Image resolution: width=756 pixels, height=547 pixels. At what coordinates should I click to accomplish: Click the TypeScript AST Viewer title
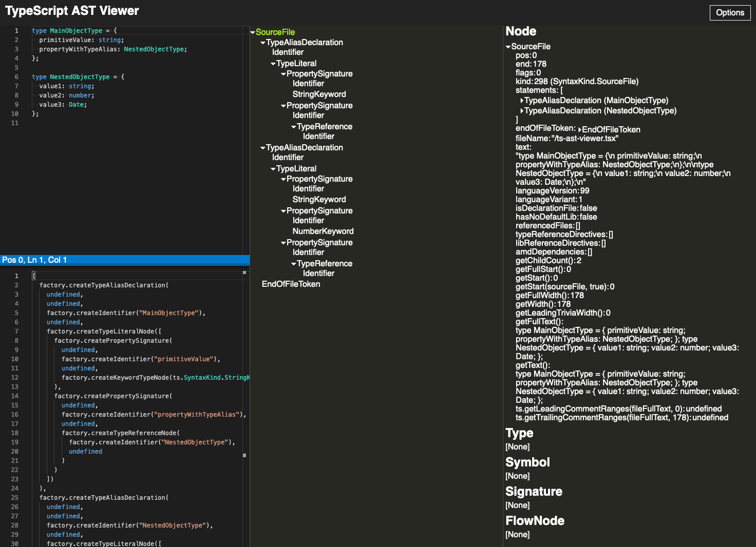tap(72, 11)
